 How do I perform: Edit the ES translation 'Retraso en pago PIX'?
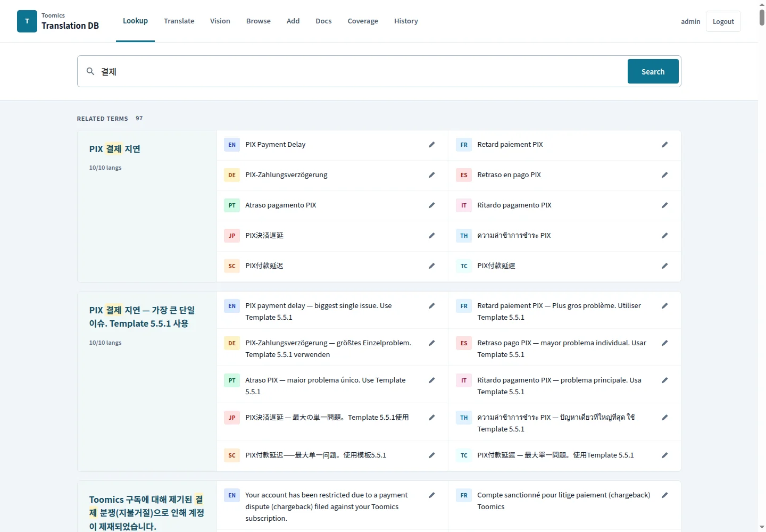[664, 175]
